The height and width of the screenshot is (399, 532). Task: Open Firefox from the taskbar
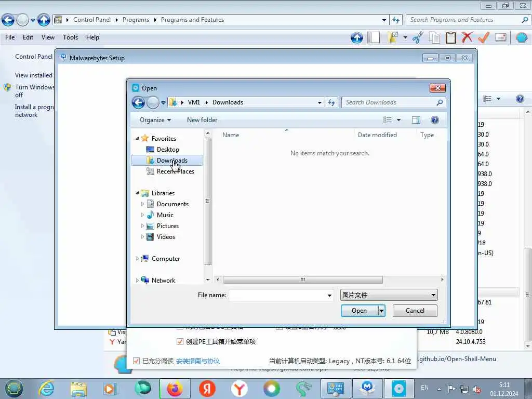(x=175, y=389)
